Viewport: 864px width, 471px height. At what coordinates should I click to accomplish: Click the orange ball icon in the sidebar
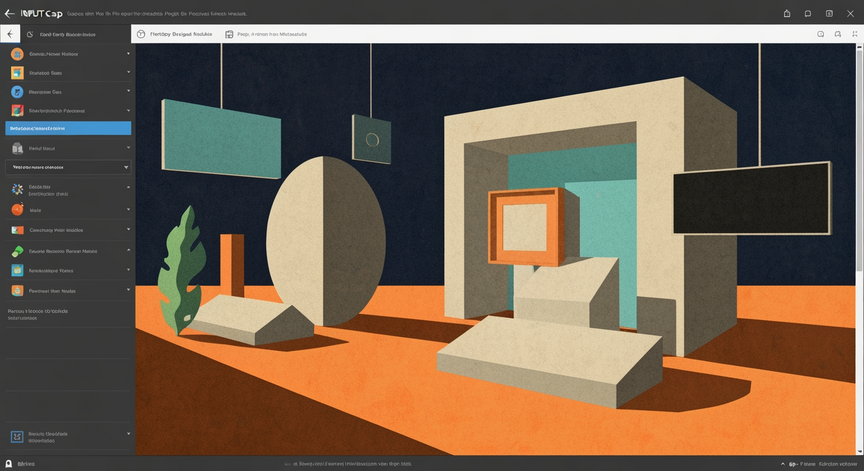pos(17,209)
